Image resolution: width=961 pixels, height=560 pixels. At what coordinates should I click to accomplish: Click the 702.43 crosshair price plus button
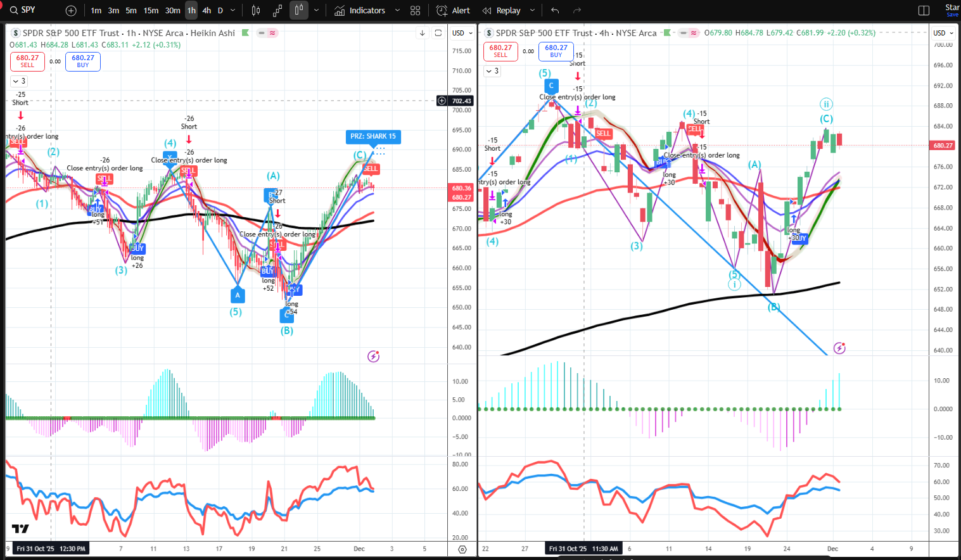(442, 101)
